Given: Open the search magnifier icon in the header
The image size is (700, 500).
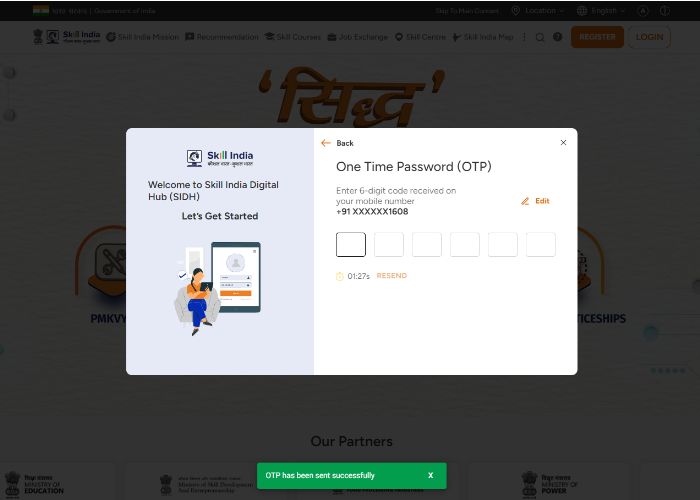Looking at the screenshot, I should coord(540,37).
